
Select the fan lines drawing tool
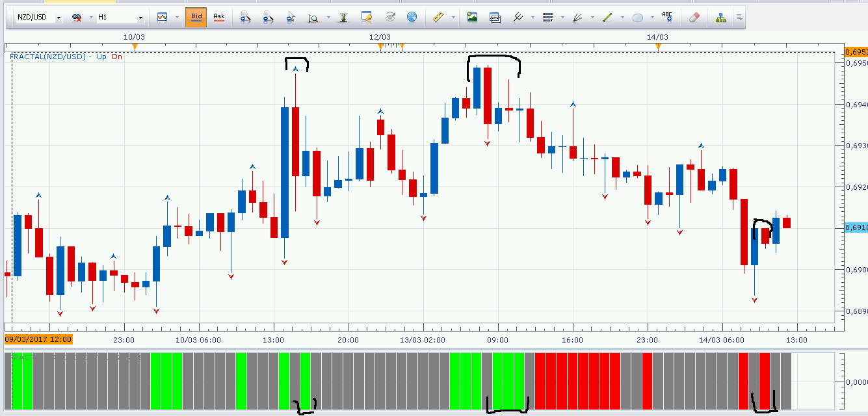point(577,18)
